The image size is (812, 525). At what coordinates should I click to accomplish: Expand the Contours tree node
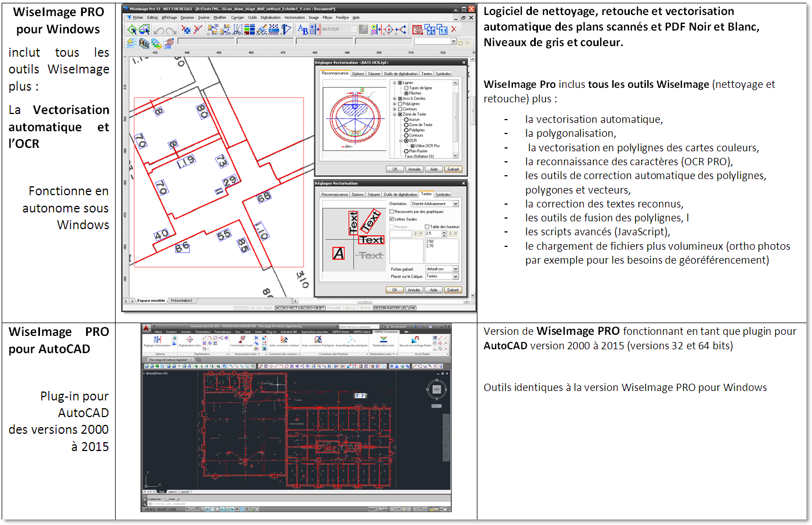point(395,109)
